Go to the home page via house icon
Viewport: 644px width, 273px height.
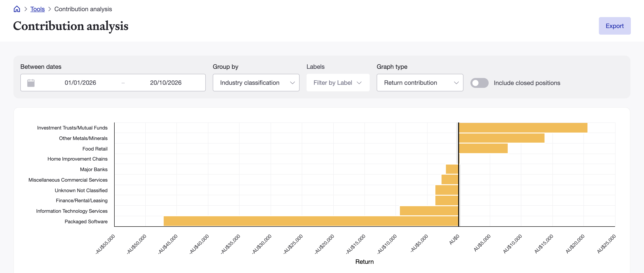(x=17, y=9)
